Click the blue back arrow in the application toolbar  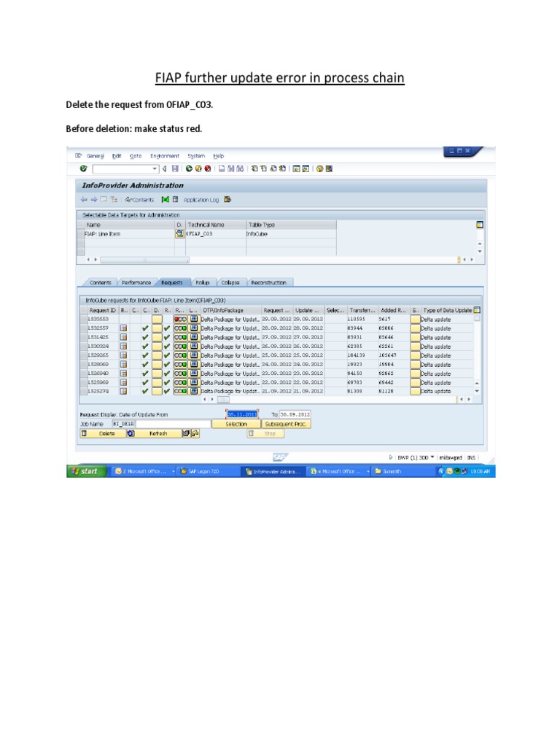point(84,200)
